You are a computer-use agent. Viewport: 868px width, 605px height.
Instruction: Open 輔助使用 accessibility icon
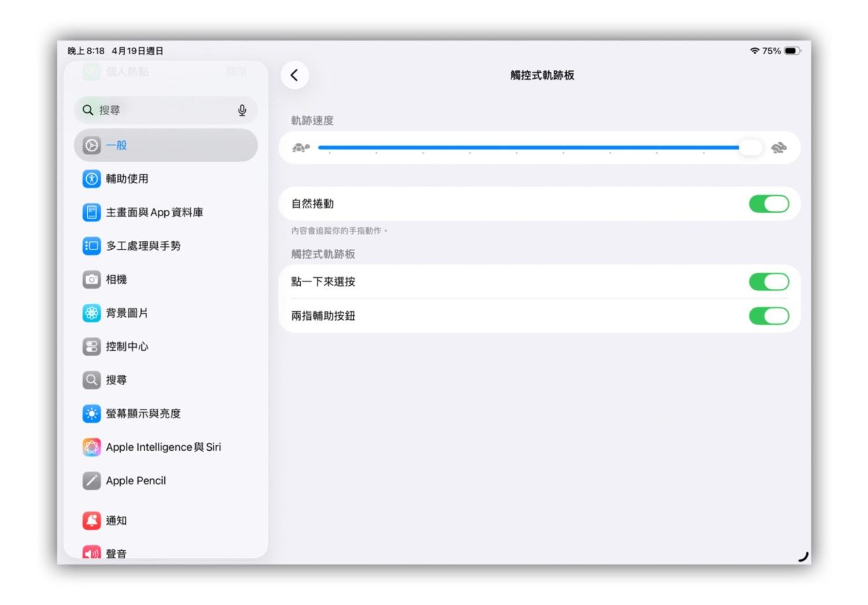(91, 179)
